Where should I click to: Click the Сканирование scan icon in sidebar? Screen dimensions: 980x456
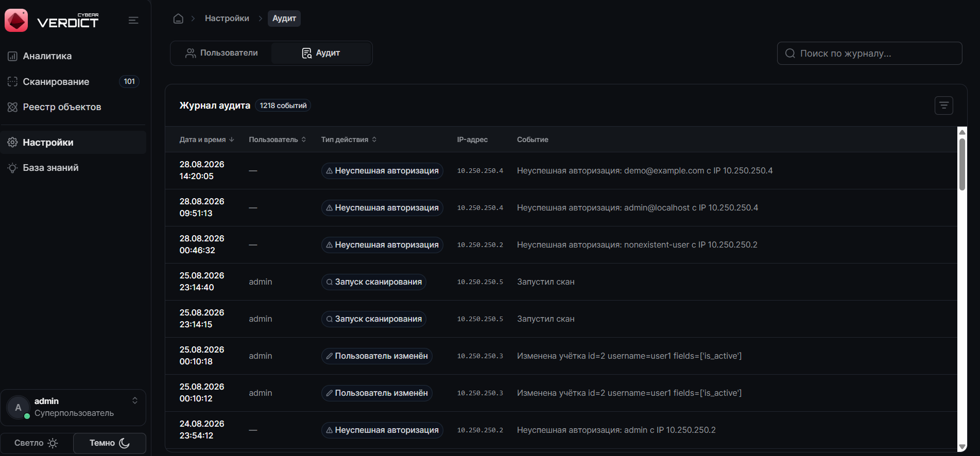(x=12, y=82)
